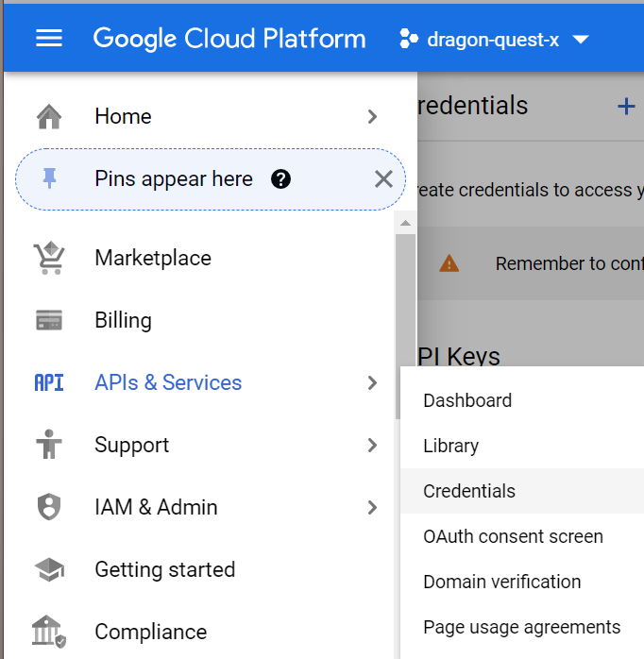Expand the IAM & Admin chevron
Image resolution: width=644 pixels, height=659 pixels.
(372, 507)
